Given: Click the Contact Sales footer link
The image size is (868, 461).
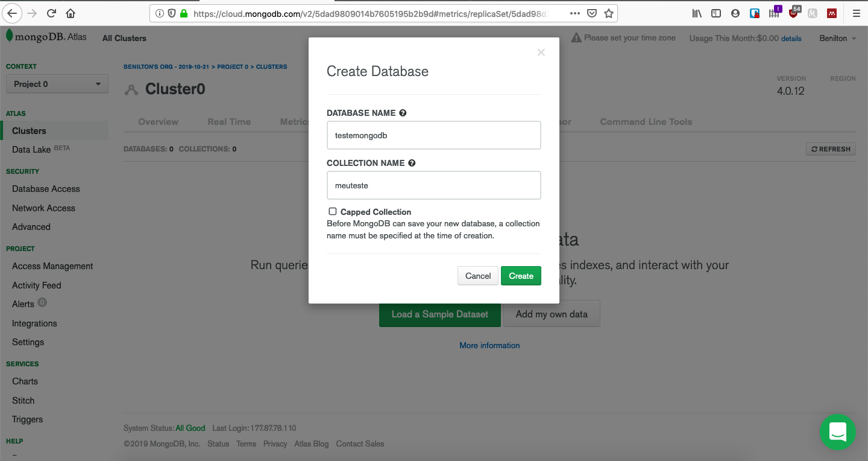Looking at the screenshot, I should tap(360, 444).
